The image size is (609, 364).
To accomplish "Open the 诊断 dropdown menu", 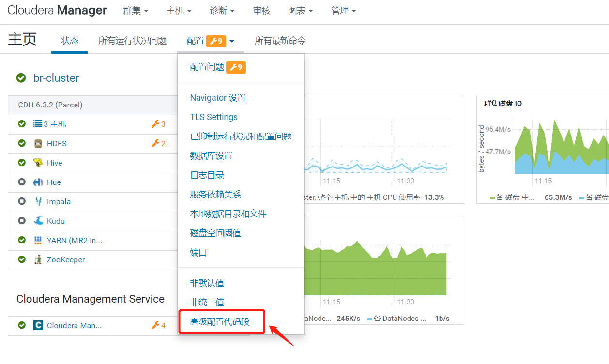I will coord(222,10).
